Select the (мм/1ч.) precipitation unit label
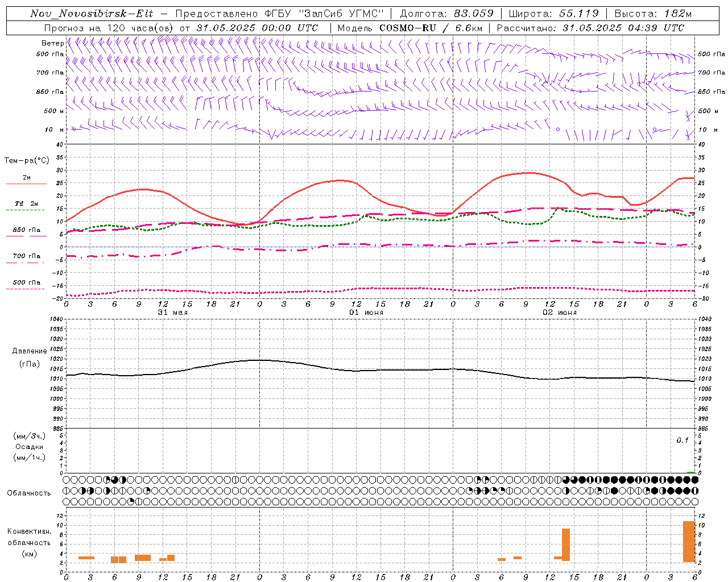The image size is (728, 582). pos(30,458)
